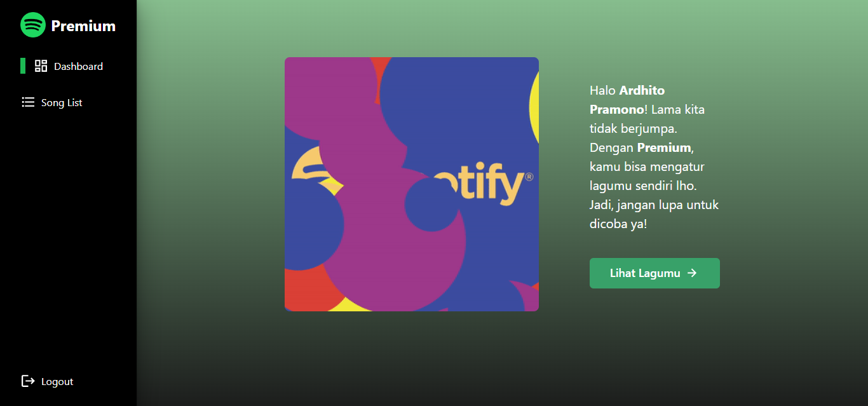Click the small blue circle at artwork center

point(432,205)
